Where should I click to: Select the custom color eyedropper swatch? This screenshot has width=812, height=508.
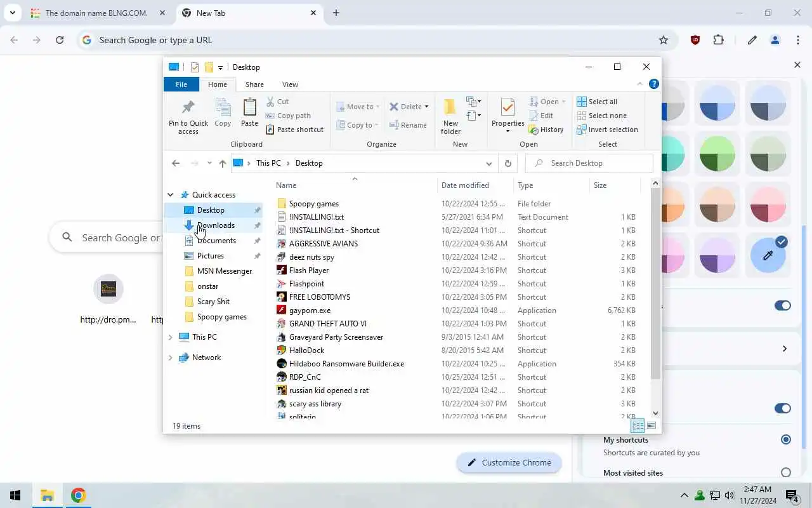(768, 256)
